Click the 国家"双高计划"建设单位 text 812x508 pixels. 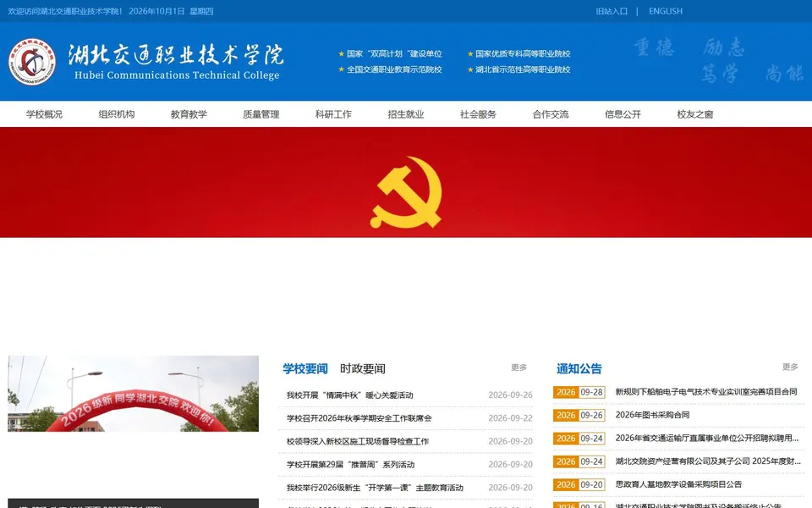(394, 54)
